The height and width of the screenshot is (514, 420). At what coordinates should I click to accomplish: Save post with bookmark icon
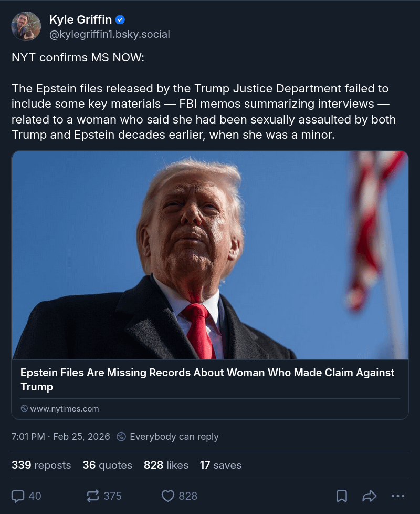coord(342,496)
